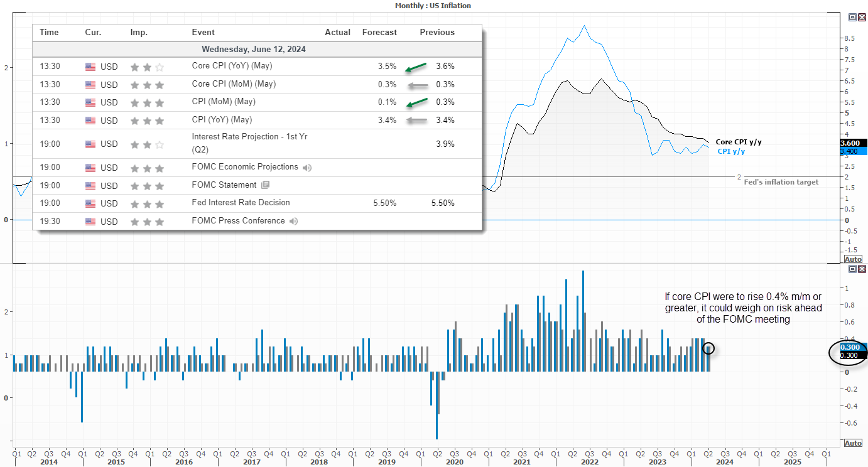Click the 0.1% forecast for CPI (MoM)
868x467 pixels.
click(x=388, y=102)
